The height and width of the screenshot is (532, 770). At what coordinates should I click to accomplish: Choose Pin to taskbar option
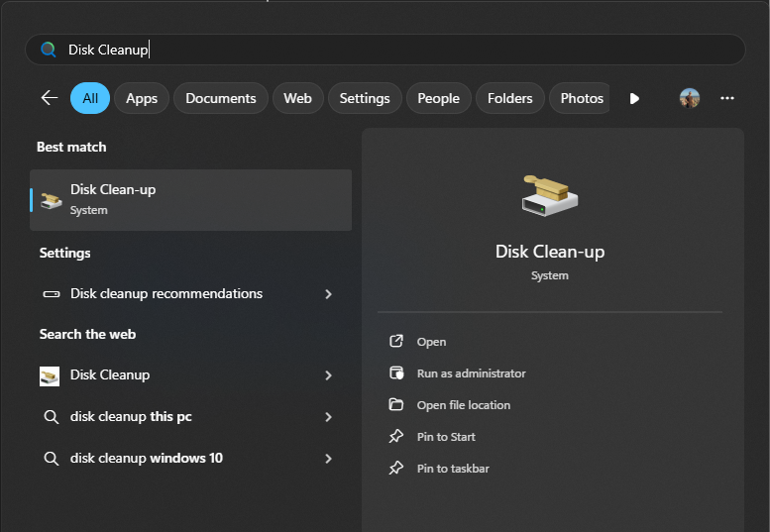click(452, 469)
